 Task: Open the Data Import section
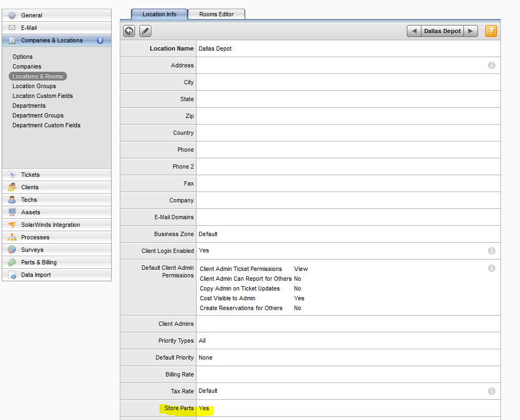pos(57,275)
